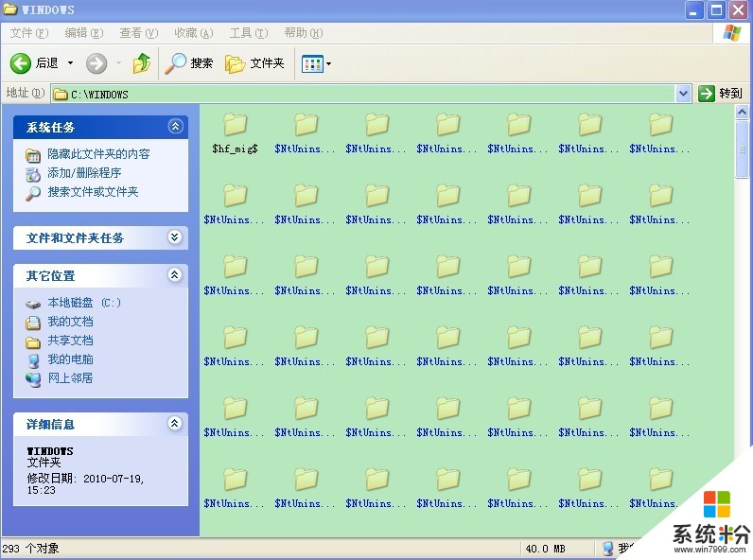This screenshot has height=560, width=753.
Task: Click the green Go arrow icon
Action: (x=706, y=93)
